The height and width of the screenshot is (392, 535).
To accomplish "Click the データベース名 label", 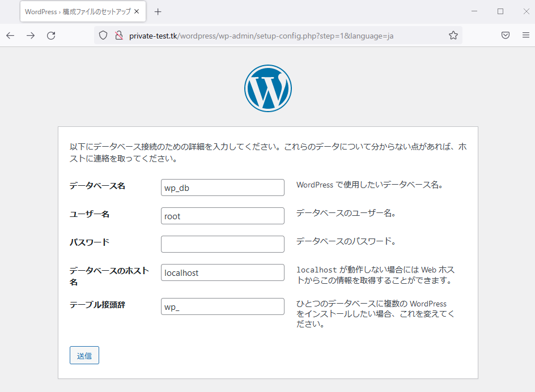I will (x=97, y=186).
